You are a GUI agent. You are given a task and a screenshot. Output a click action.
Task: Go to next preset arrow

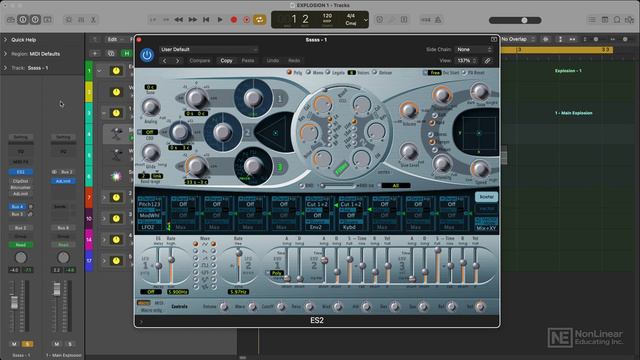[178, 61]
